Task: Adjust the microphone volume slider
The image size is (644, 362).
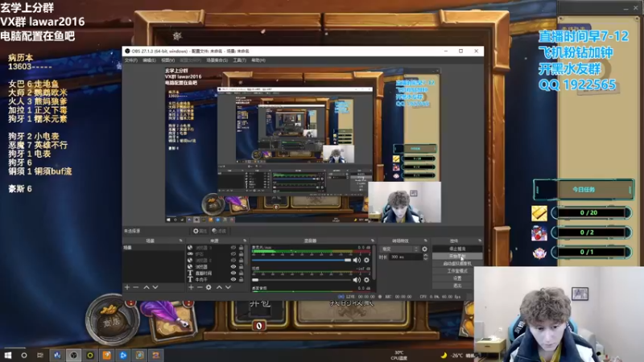Action: point(301,260)
